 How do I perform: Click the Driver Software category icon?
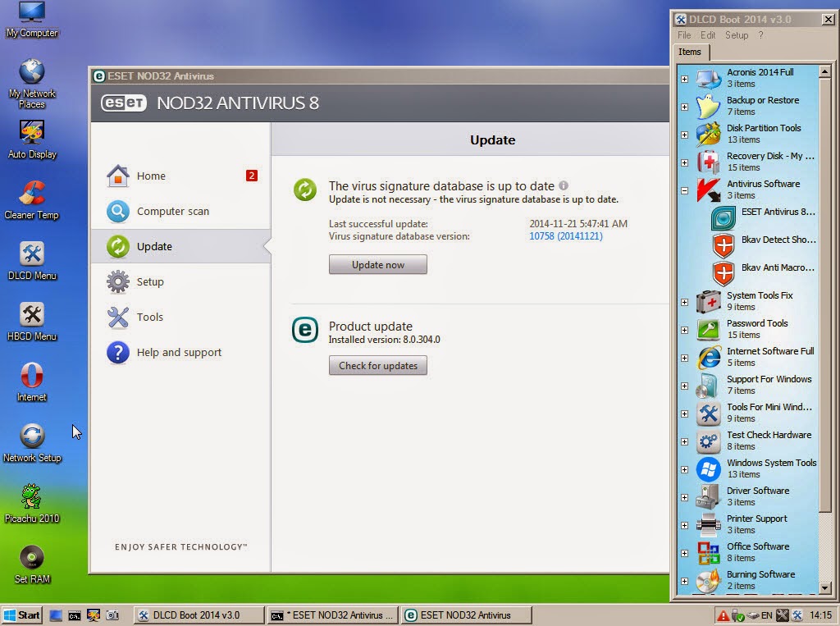click(x=708, y=497)
